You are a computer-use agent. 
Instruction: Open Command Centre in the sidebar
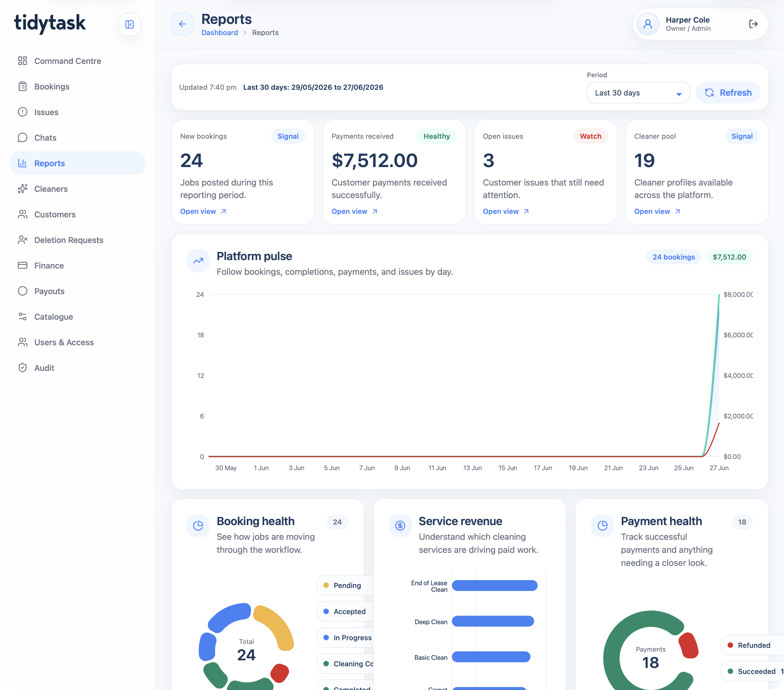[x=78, y=61]
